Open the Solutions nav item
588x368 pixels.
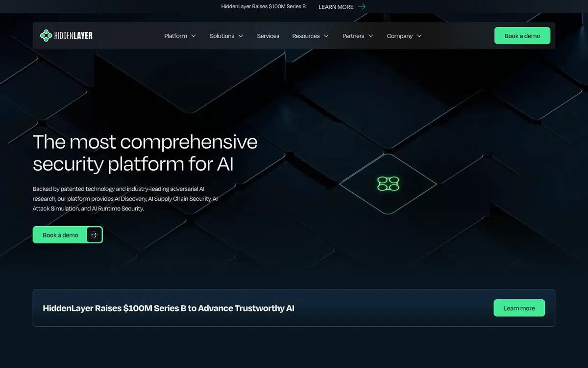coord(222,36)
